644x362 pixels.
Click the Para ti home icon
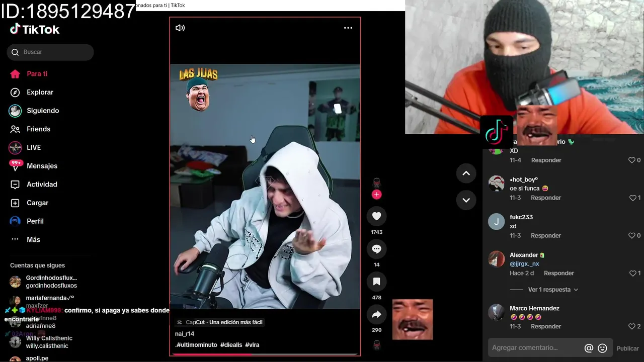(x=15, y=74)
